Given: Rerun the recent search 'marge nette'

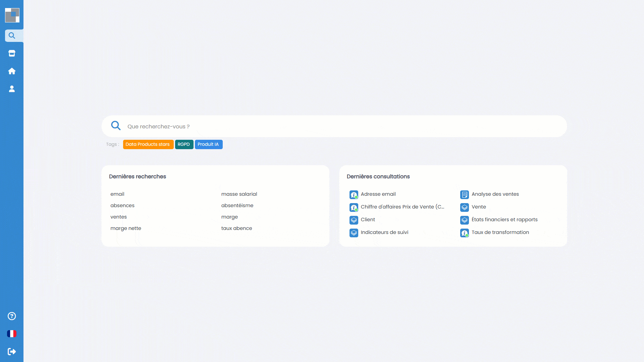Looking at the screenshot, I should click(x=126, y=228).
